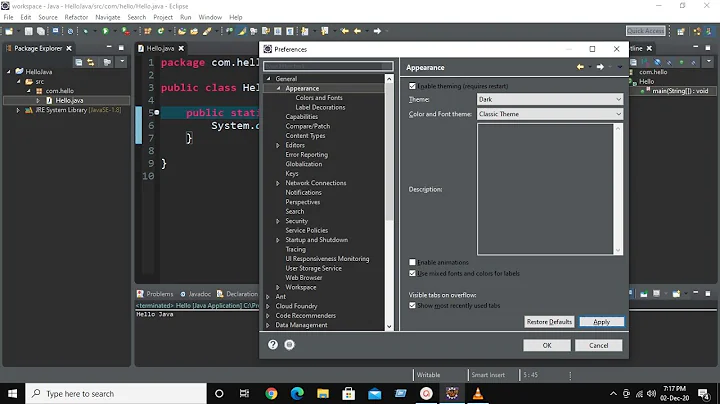Expand the Editors tree node

tap(279, 145)
